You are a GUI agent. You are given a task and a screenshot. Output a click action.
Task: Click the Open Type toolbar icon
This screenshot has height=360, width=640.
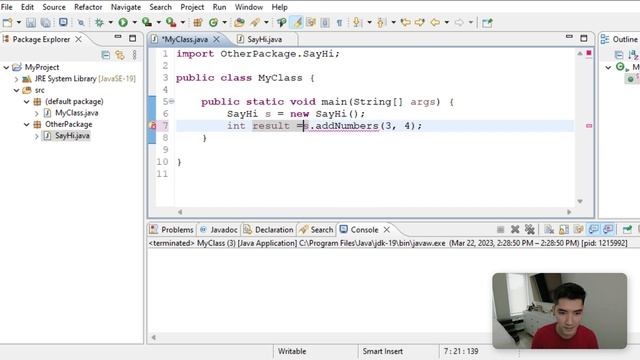(239, 22)
